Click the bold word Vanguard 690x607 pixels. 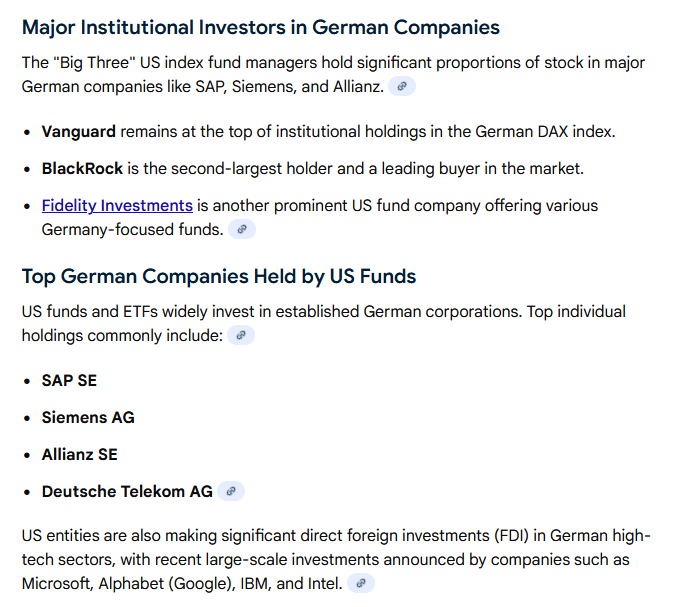(79, 131)
